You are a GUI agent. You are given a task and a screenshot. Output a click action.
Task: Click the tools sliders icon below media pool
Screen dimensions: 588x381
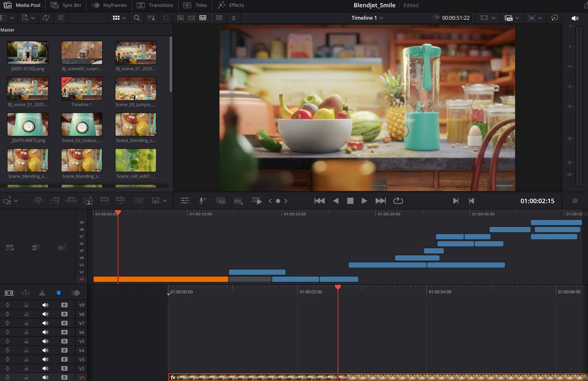click(x=185, y=201)
